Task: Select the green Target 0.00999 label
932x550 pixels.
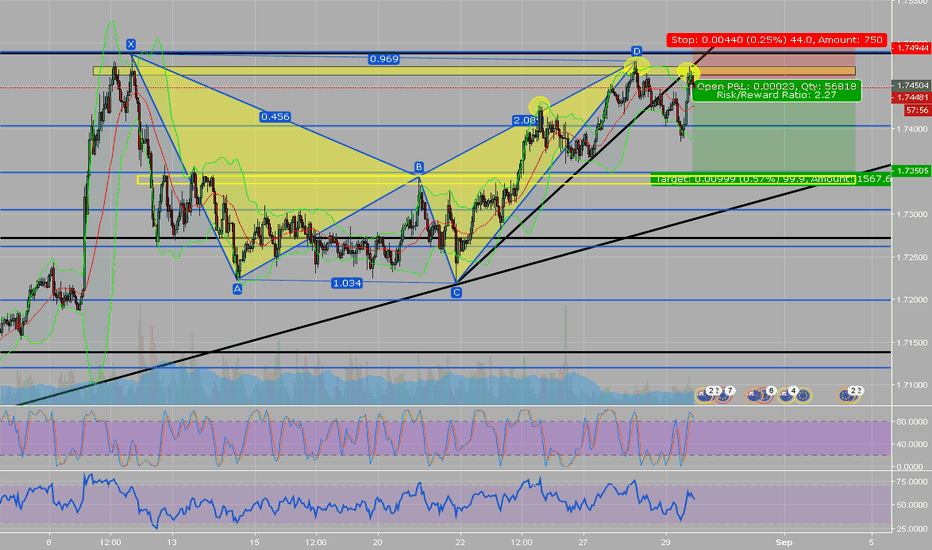Action: pyautogui.click(x=771, y=179)
